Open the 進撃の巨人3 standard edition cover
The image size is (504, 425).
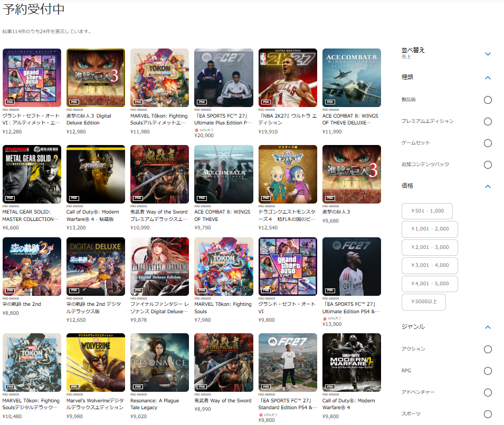351,174
